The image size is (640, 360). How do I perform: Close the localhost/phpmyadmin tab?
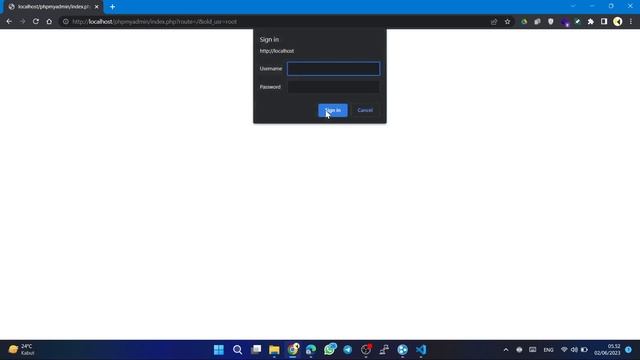pyautogui.click(x=97, y=7)
